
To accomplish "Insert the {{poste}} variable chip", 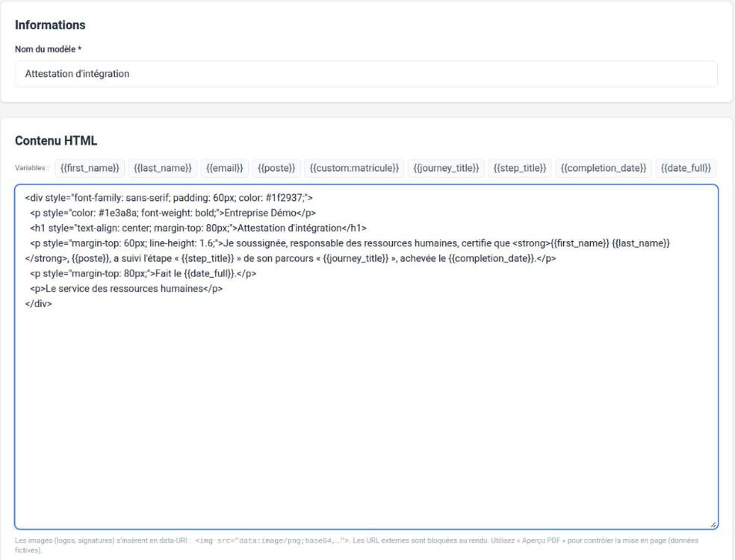I will coord(276,168).
